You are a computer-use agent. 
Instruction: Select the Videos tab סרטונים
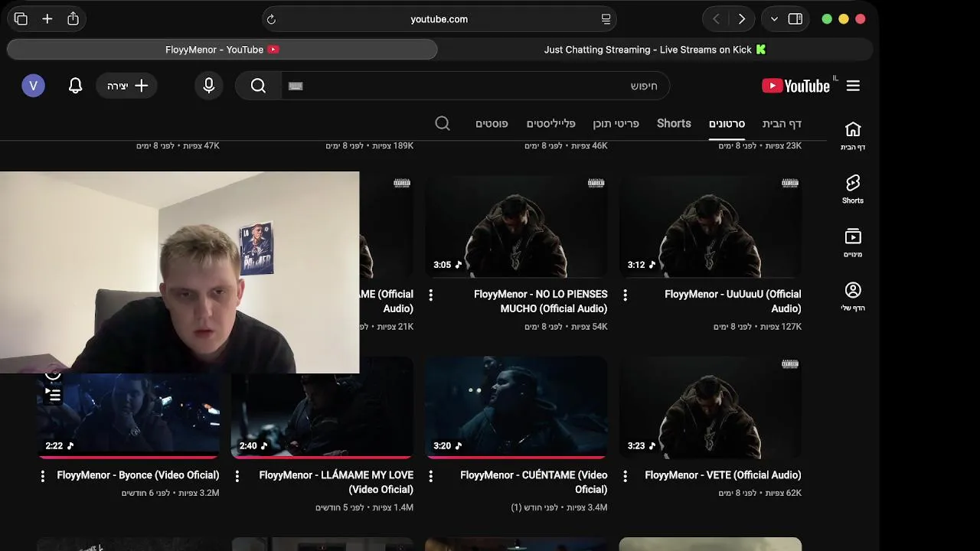727,123
